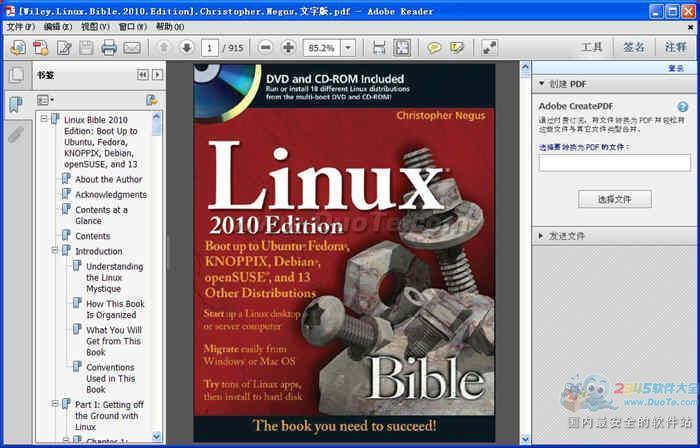The image size is (700, 448).
Task: Add a sticky note comment
Action: click(x=433, y=47)
